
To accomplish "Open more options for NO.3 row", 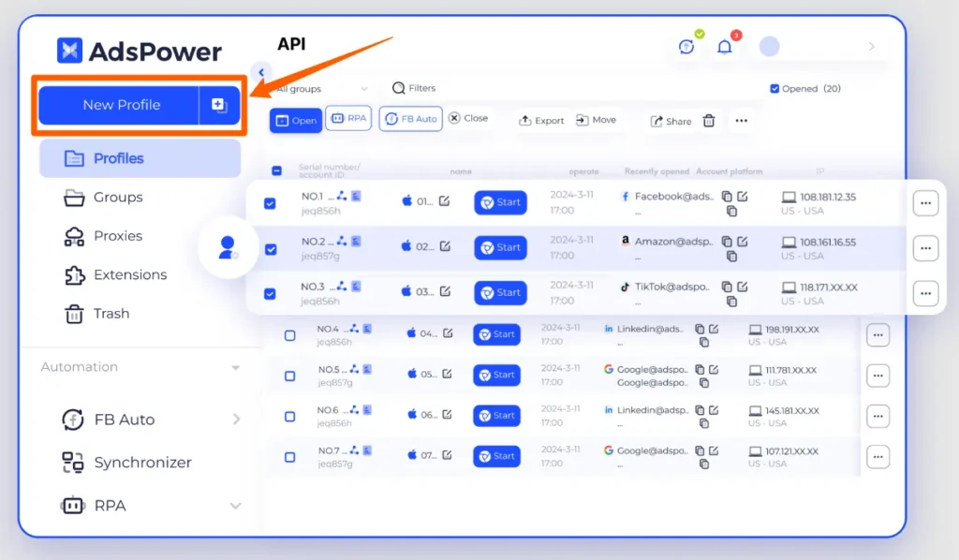I will pos(925,293).
